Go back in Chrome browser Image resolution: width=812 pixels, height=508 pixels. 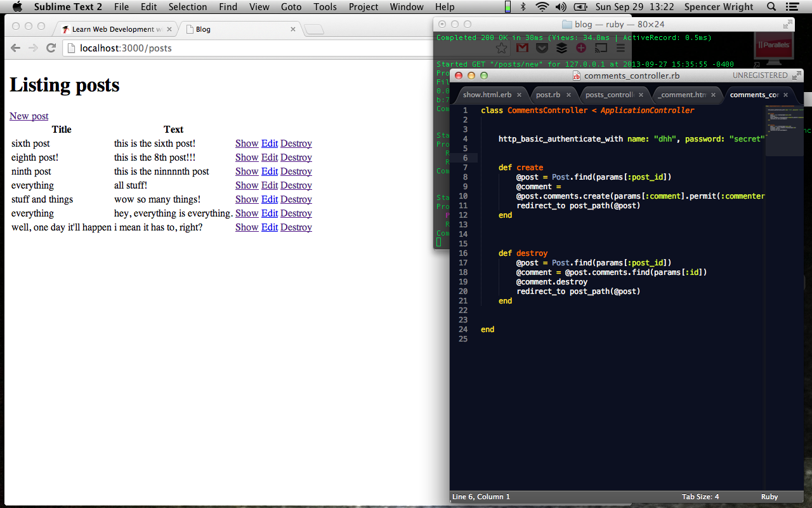15,48
